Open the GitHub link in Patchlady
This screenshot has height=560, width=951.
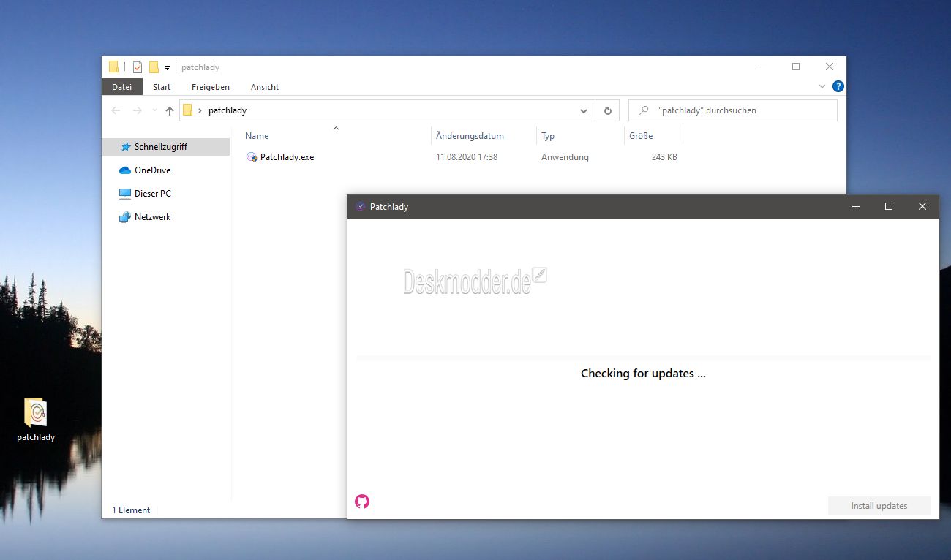(x=362, y=502)
